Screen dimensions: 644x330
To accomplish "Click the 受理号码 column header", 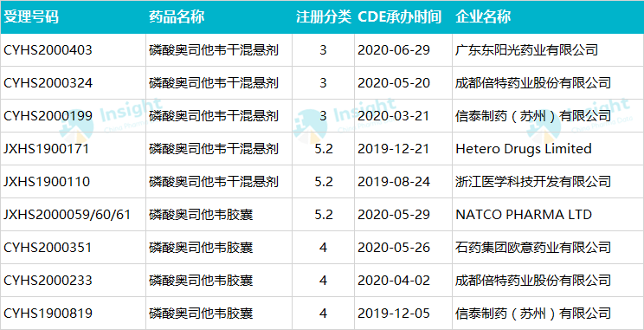I will 31,17.
